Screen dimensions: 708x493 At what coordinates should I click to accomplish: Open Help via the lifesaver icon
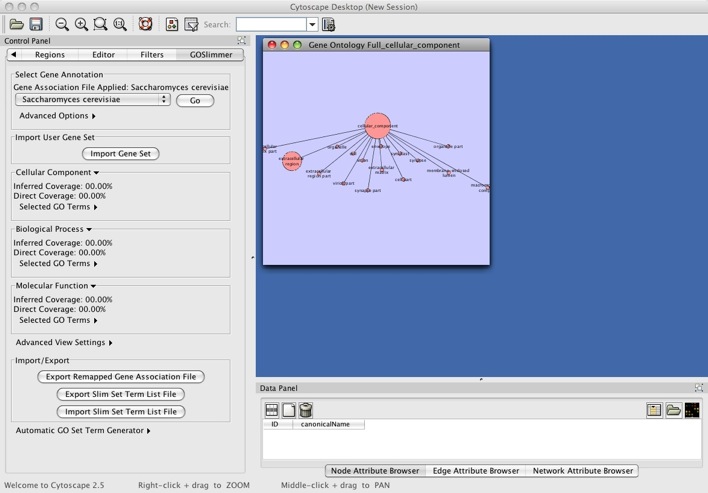tap(145, 24)
